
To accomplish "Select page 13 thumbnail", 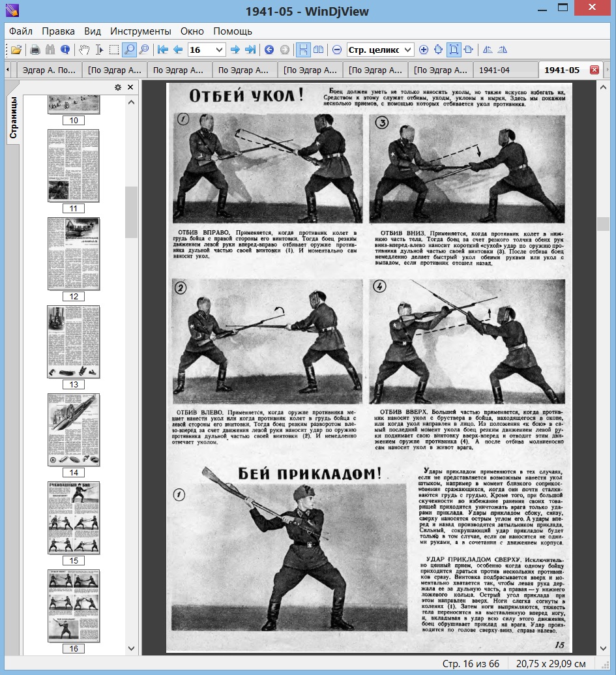I will (x=74, y=342).
